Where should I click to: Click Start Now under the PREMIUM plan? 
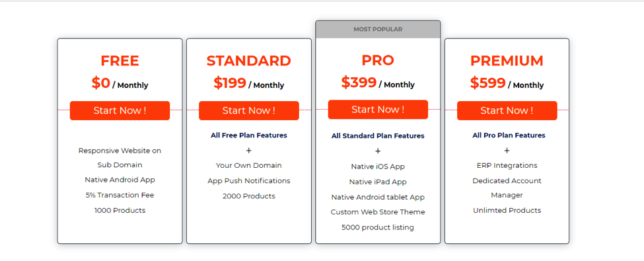(507, 110)
